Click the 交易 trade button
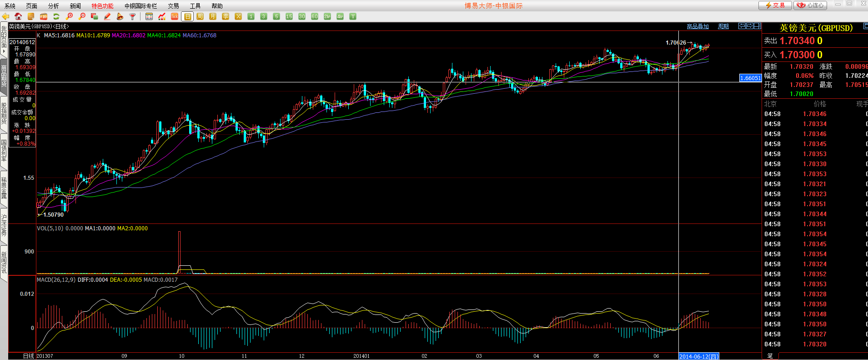Image resolution: width=868 pixels, height=360 pixels. pyautogui.click(x=775, y=5)
